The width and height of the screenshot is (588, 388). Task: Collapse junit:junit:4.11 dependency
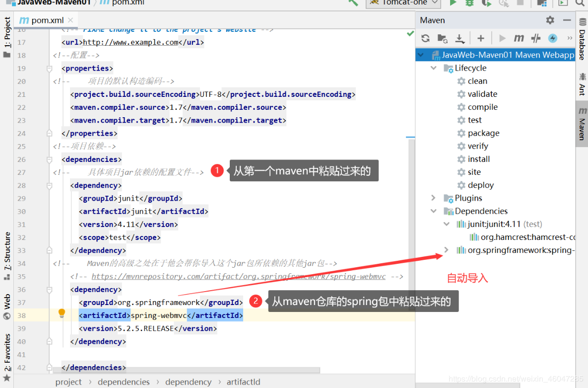point(447,224)
